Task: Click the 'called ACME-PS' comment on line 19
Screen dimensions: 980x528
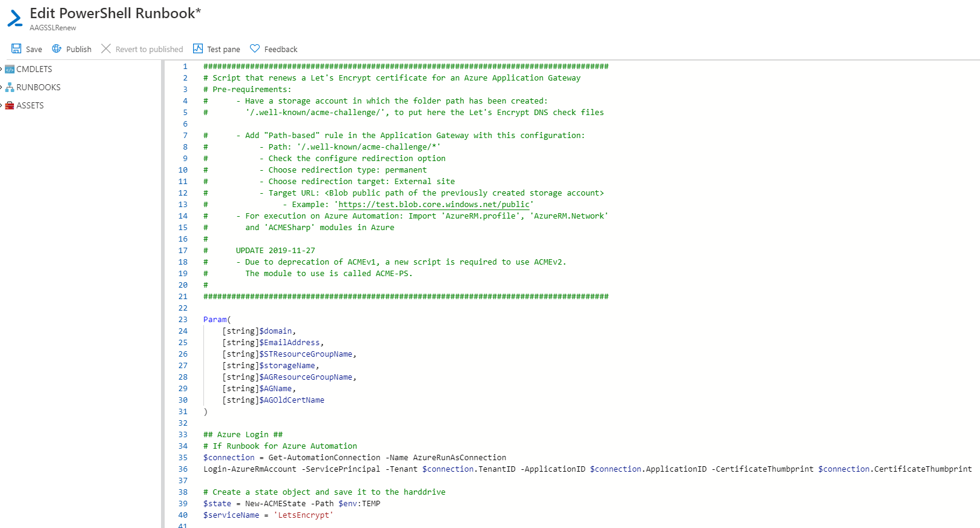Action: point(378,274)
